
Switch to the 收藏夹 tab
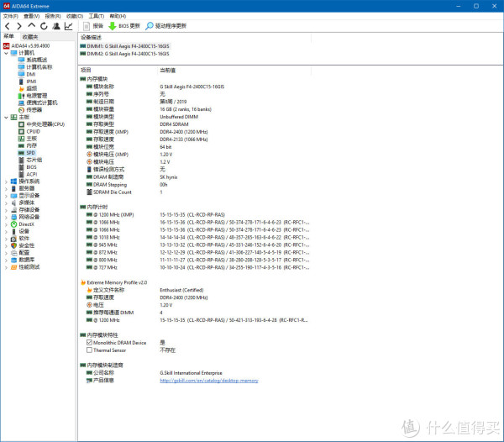tap(30, 37)
